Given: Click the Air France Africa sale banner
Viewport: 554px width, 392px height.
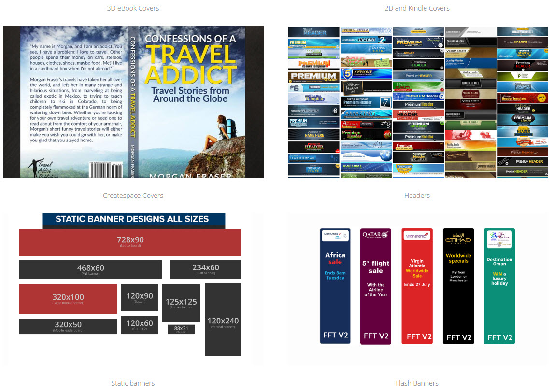Looking at the screenshot, I should pyautogui.click(x=335, y=286).
